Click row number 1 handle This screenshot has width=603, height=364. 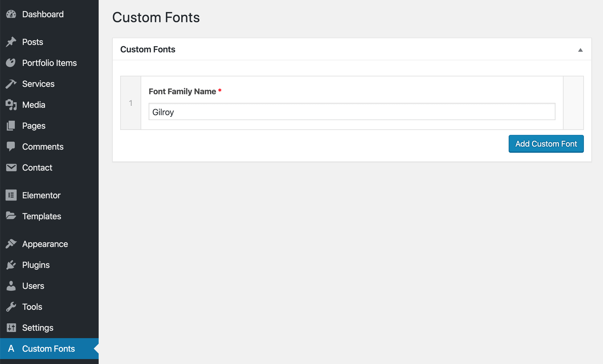coord(131,103)
